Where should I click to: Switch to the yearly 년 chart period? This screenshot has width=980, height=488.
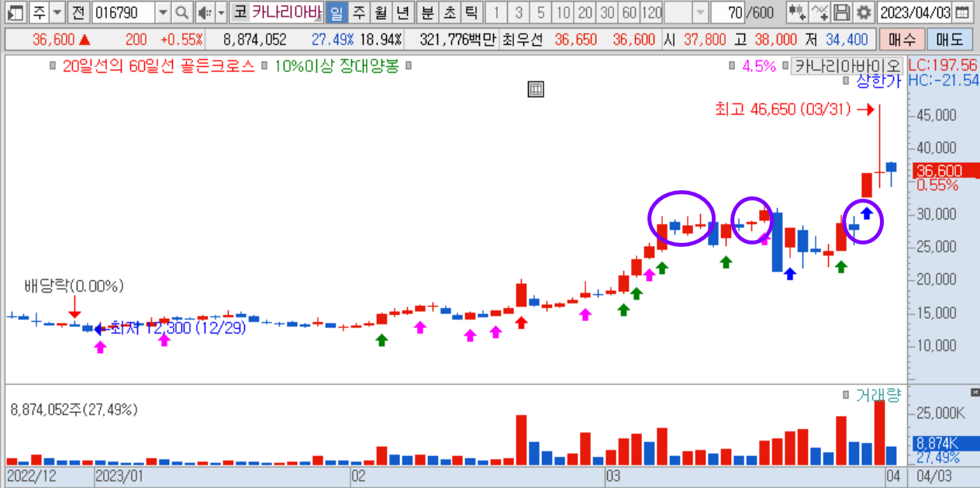[x=402, y=12]
